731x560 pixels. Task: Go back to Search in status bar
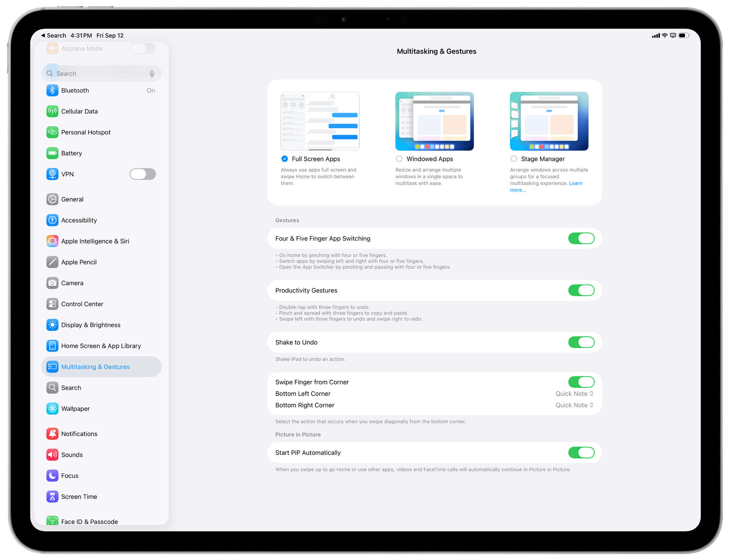click(54, 36)
